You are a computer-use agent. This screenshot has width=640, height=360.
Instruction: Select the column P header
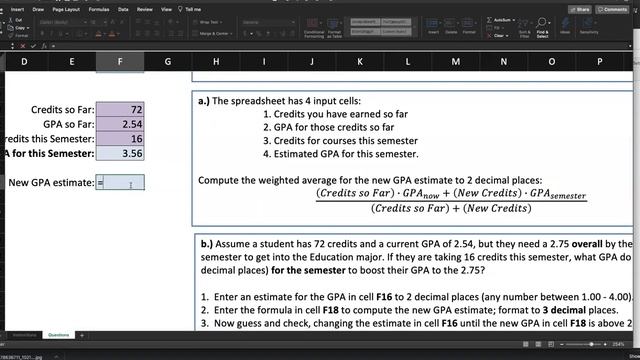click(x=600, y=62)
